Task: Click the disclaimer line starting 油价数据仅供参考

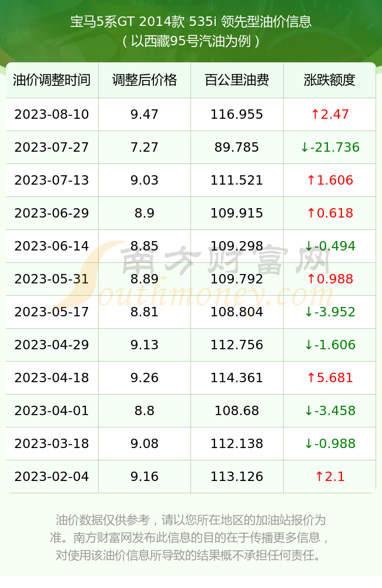Action: (x=191, y=520)
